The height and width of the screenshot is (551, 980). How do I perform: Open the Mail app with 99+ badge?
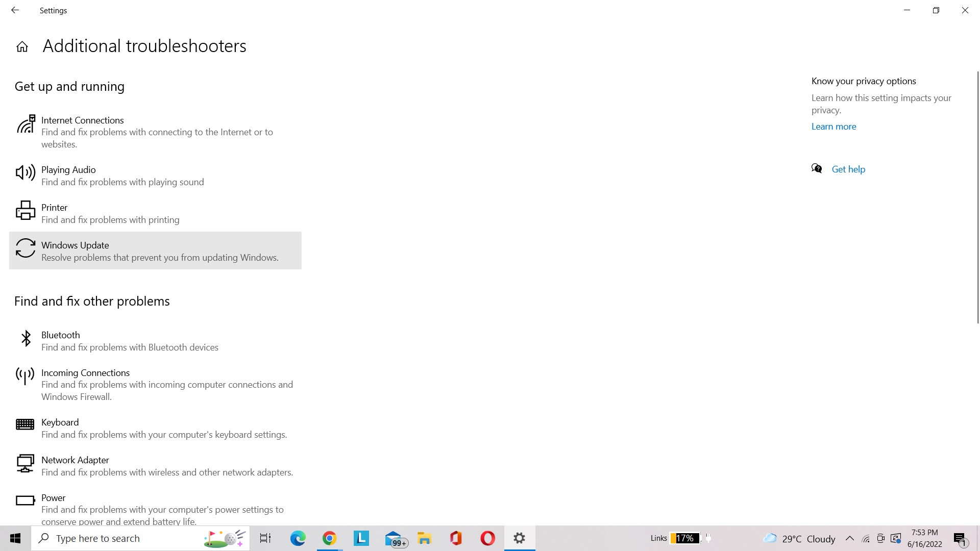click(x=394, y=539)
